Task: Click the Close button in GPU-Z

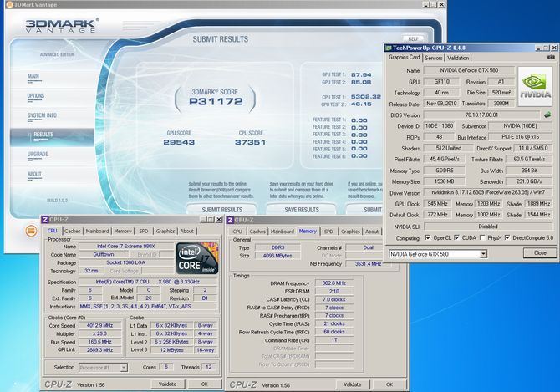Action: (540, 252)
